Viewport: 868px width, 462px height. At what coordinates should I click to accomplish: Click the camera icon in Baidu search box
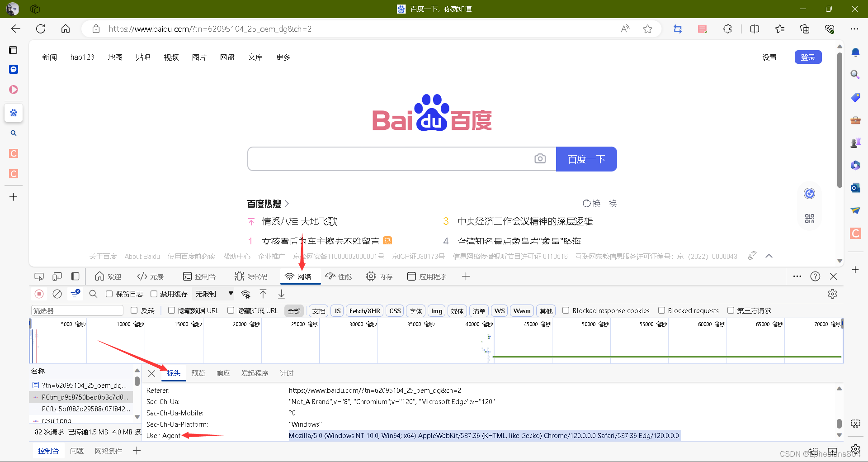coord(541,158)
